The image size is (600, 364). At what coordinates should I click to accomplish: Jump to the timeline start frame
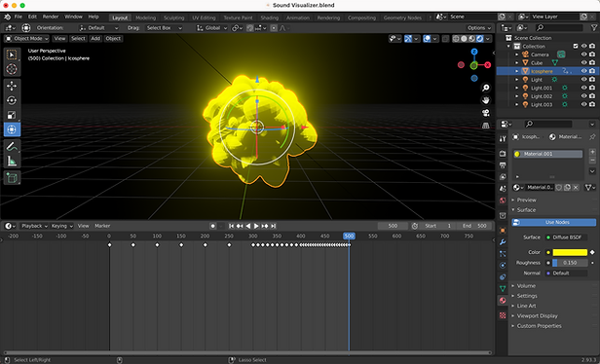(x=231, y=226)
